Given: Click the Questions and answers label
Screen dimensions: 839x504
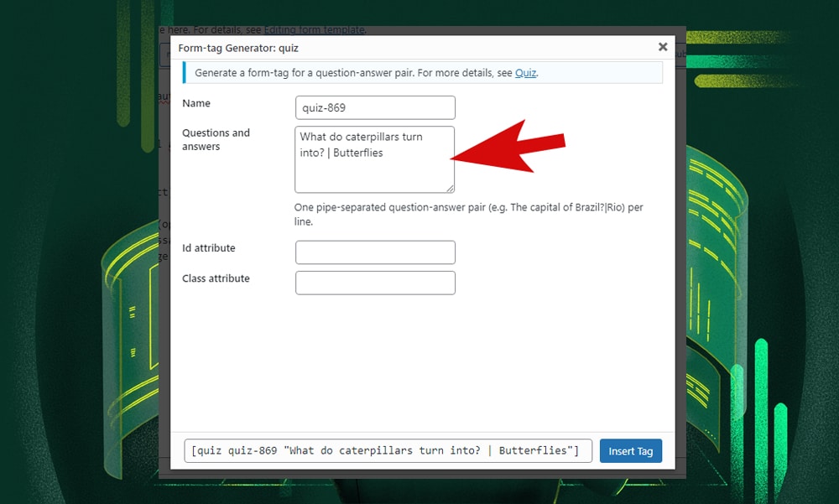Looking at the screenshot, I should (216, 139).
